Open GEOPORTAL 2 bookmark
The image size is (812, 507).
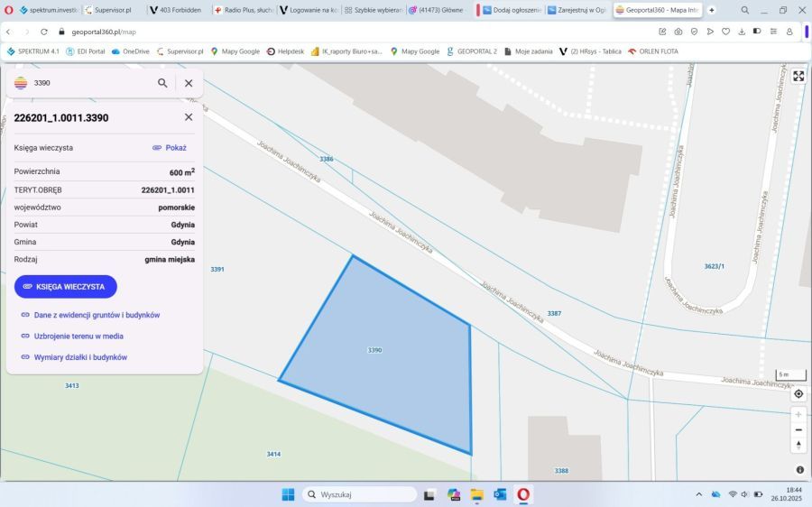point(472,51)
